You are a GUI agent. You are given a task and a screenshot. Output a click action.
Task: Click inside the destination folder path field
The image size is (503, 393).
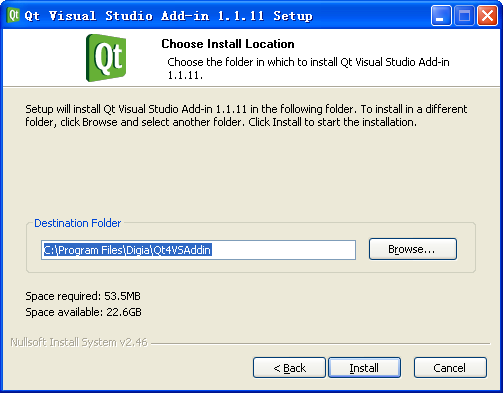198,250
